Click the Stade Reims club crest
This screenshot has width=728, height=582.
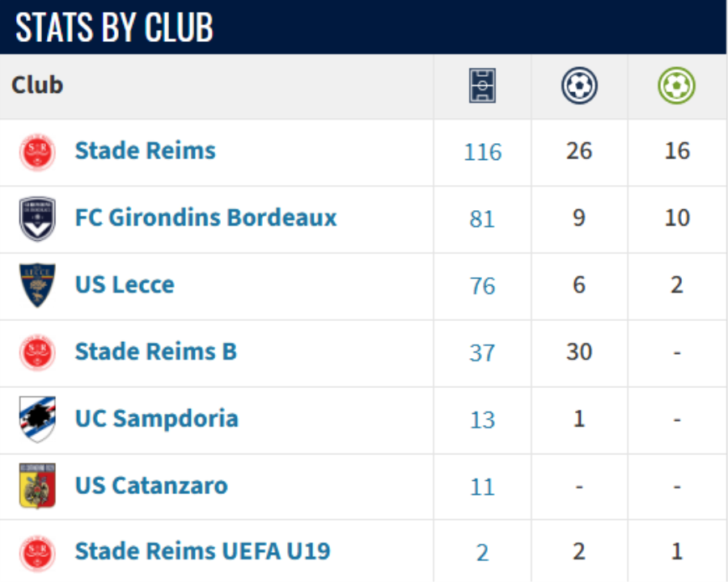(37, 152)
